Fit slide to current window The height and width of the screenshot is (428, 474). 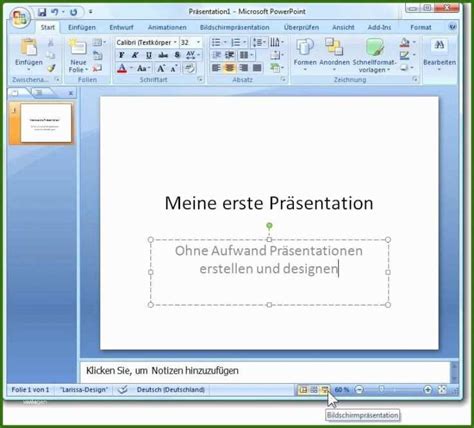[x=442, y=389]
